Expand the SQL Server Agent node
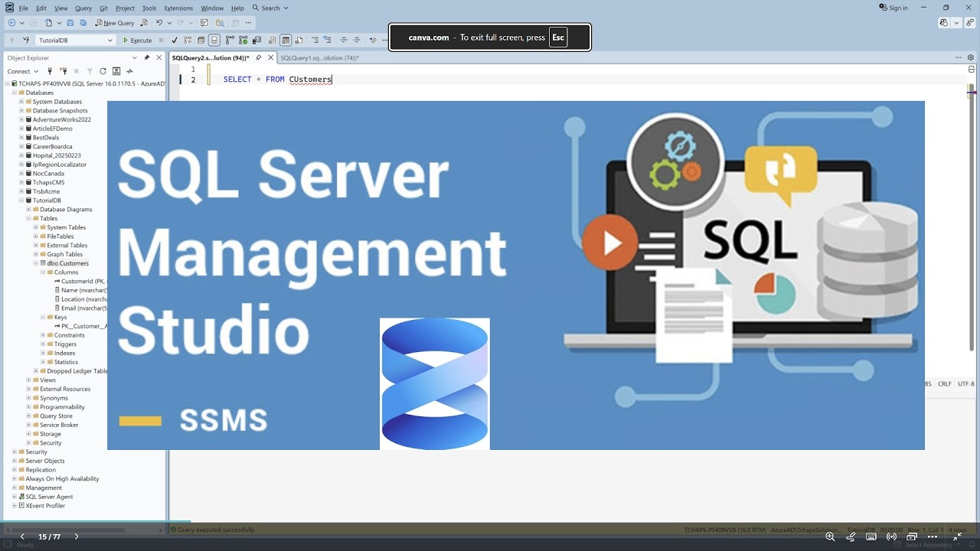 14,497
